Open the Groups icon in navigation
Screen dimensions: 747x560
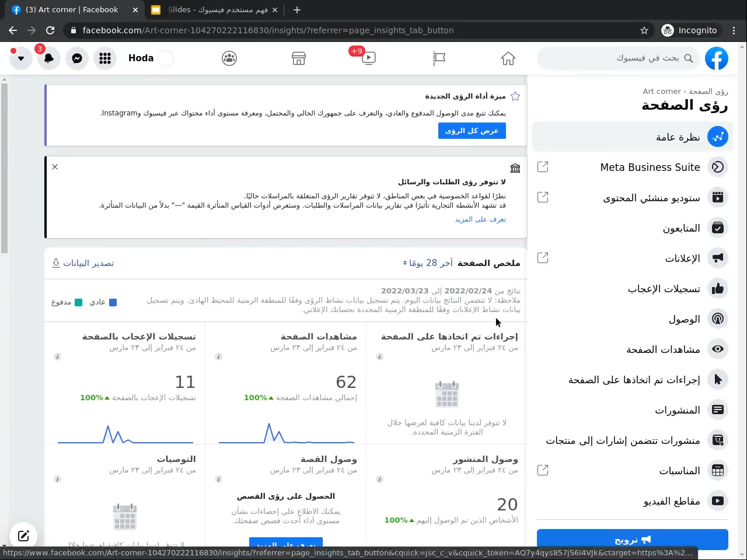(x=229, y=58)
